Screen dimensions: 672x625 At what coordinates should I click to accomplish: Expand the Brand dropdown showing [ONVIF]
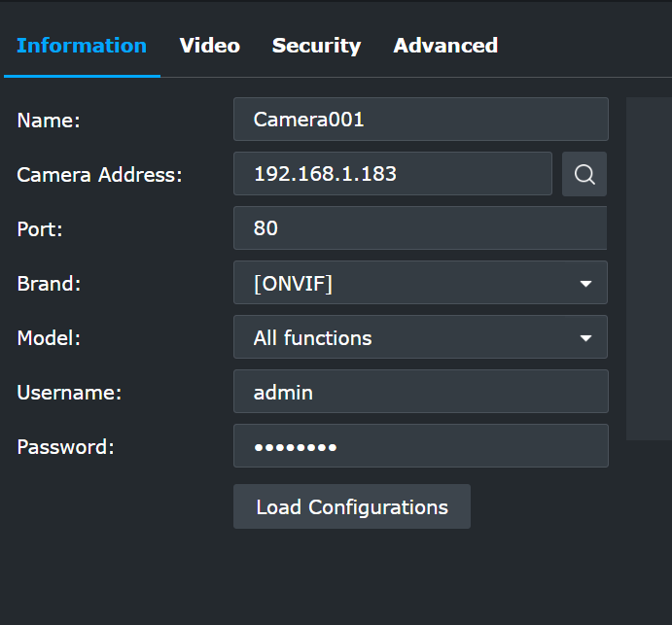(420, 283)
